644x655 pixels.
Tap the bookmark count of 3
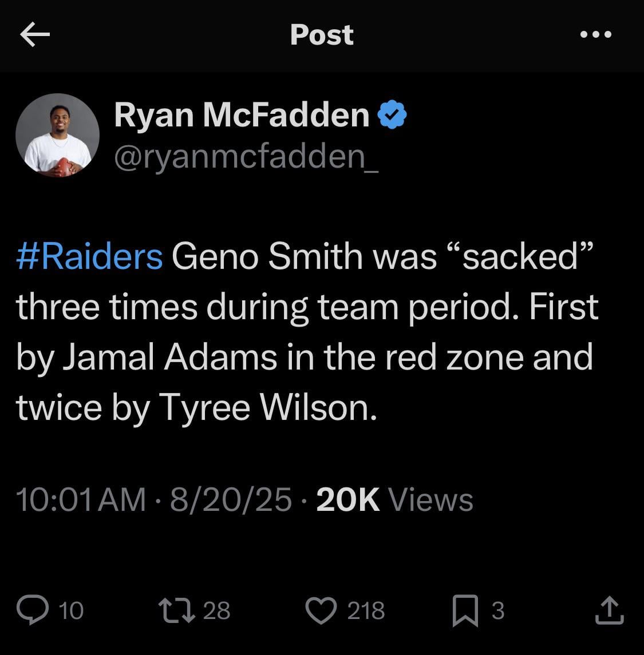(498, 610)
